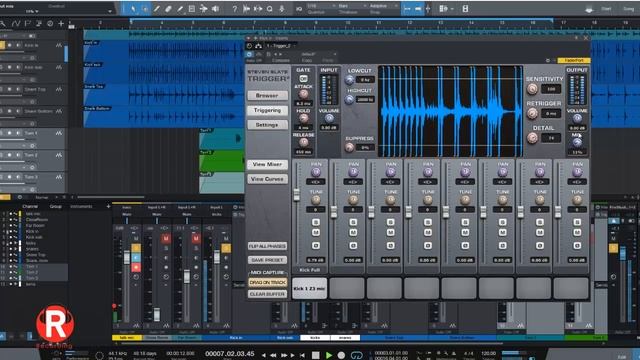Screen dimensions: 640x360
Task: Open the 1 - Trigger_2 plugin instance dropdown
Action: pos(281,46)
